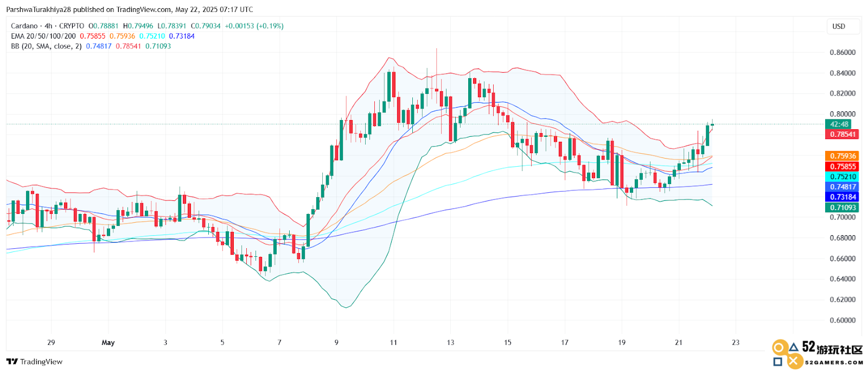Click the low price L0.78391

(172, 26)
